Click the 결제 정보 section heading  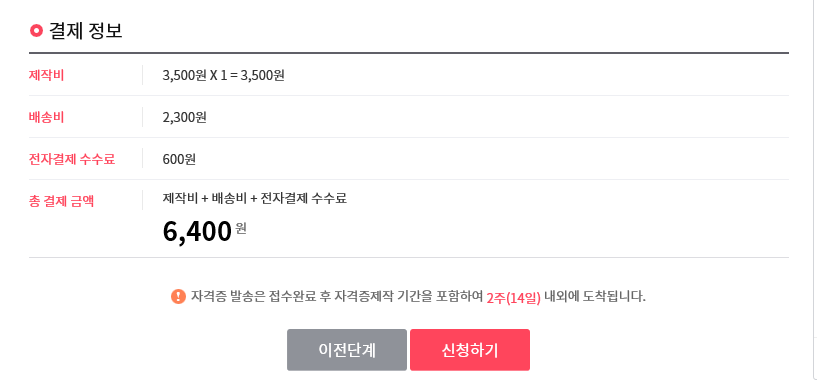coord(85,31)
